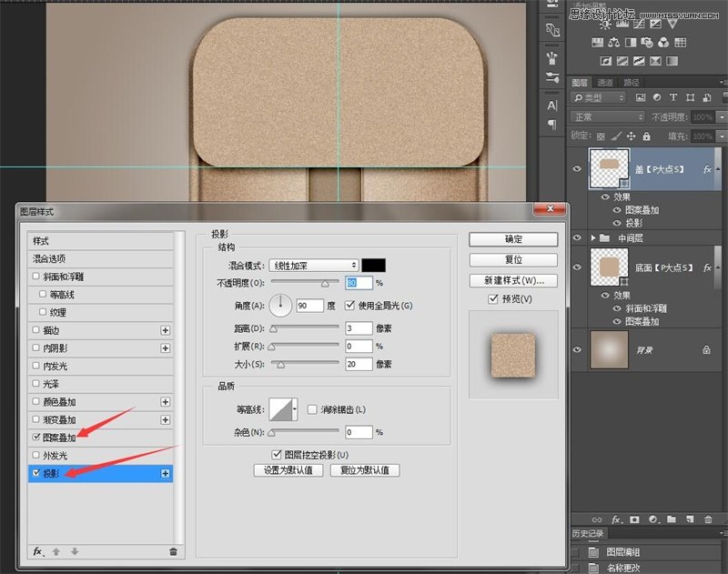
Task: Lock layer position (move cross icon)
Action: (631, 136)
